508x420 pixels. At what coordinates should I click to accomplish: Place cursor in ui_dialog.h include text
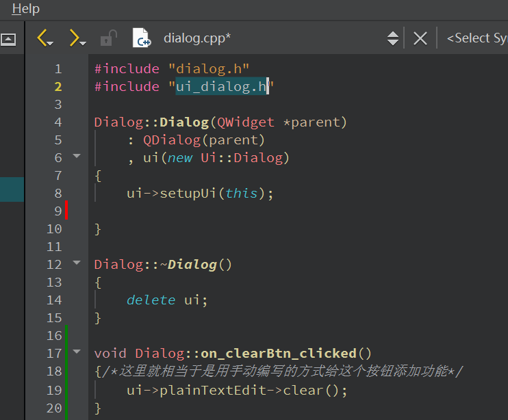point(220,86)
